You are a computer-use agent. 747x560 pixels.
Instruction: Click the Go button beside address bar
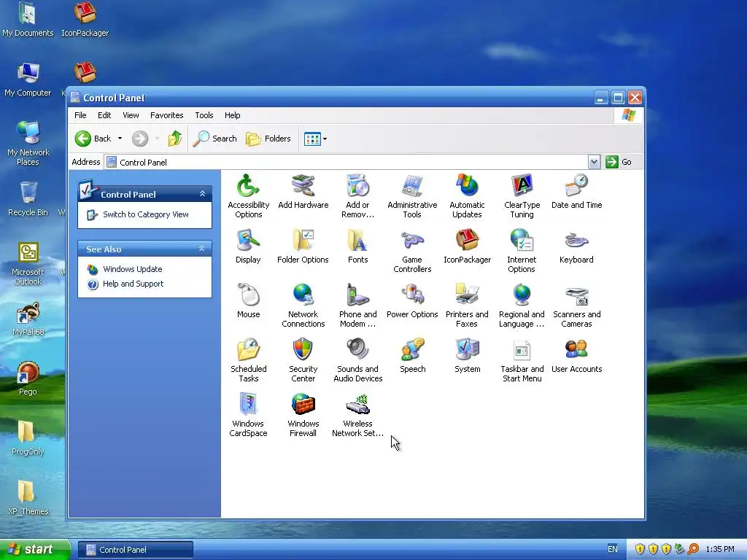click(x=619, y=162)
